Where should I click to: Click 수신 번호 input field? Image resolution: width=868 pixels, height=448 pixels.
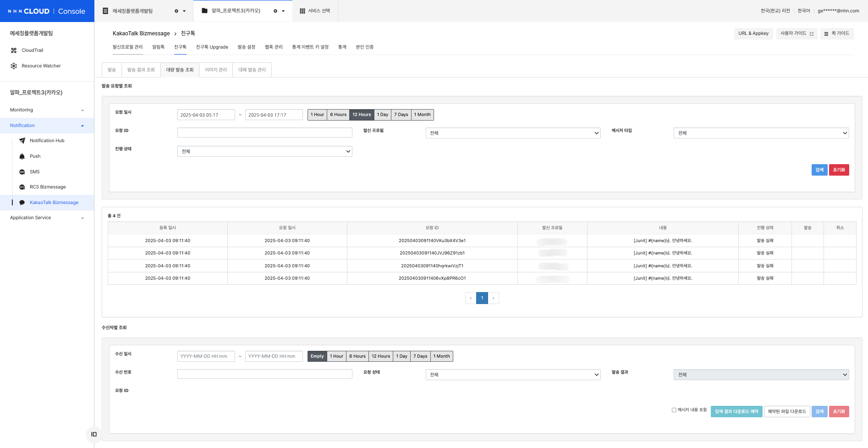[264, 374]
